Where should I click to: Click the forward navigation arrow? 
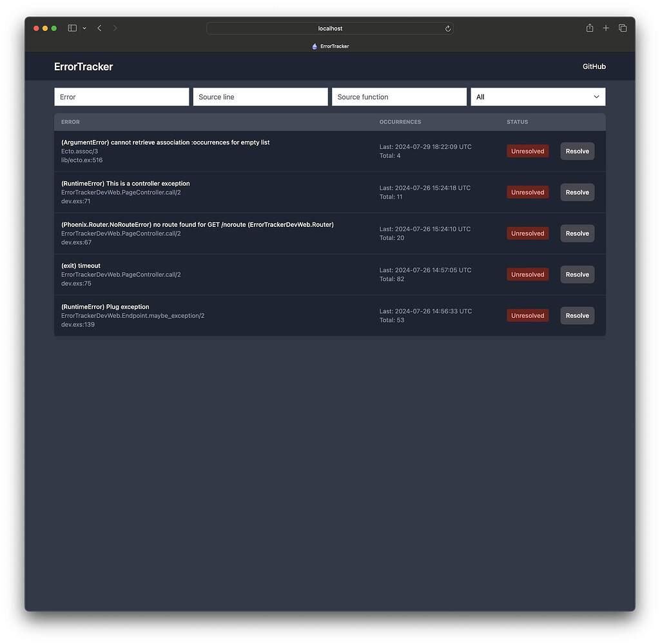(x=115, y=28)
